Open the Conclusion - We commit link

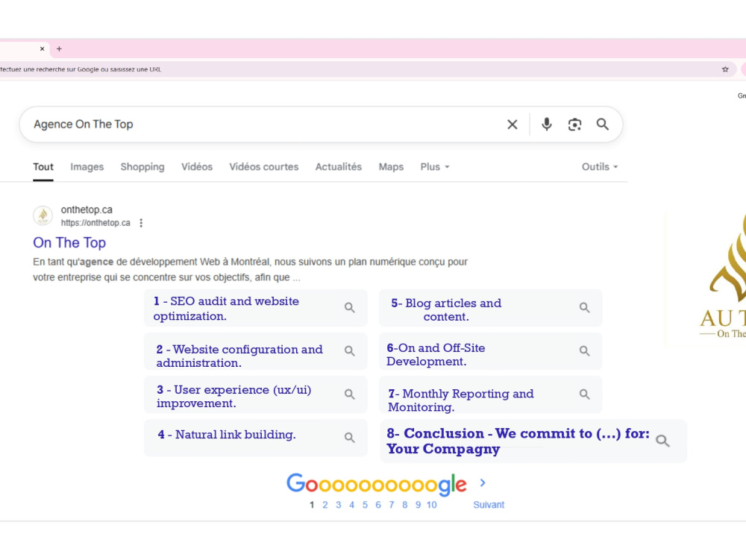tap(518, 441)
